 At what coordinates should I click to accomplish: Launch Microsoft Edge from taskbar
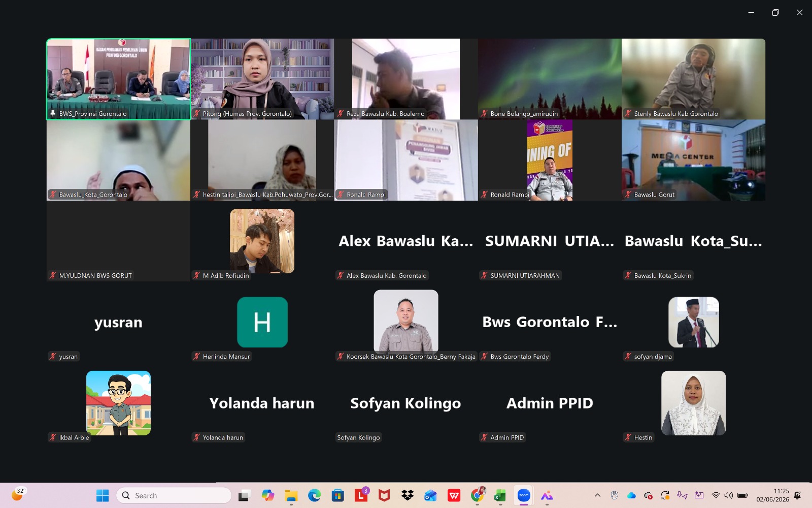point(315,495)
